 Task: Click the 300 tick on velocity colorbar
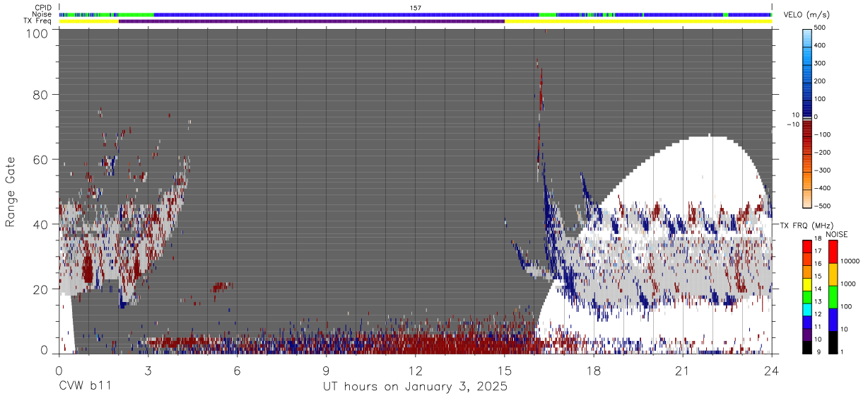point(820,64)
